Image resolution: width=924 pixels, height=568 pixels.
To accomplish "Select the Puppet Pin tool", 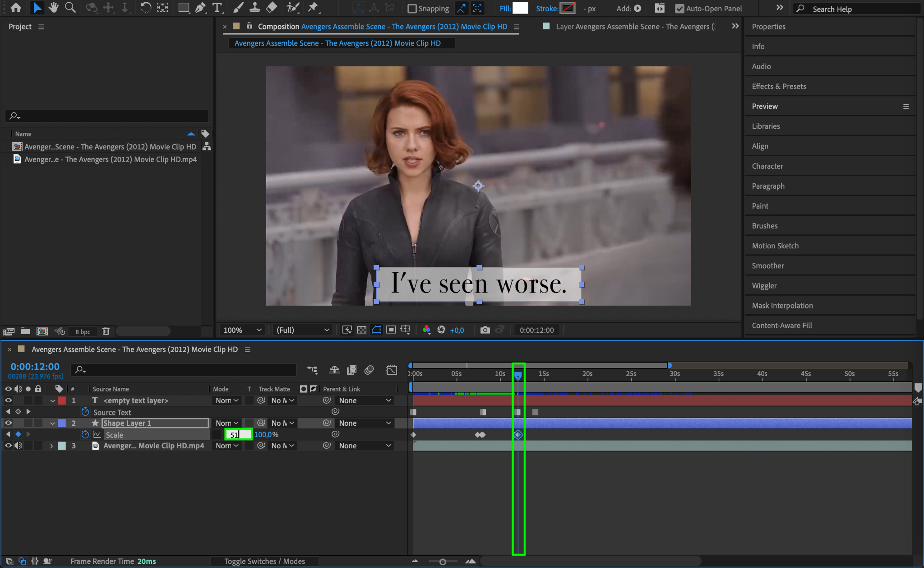I will 313,8.
